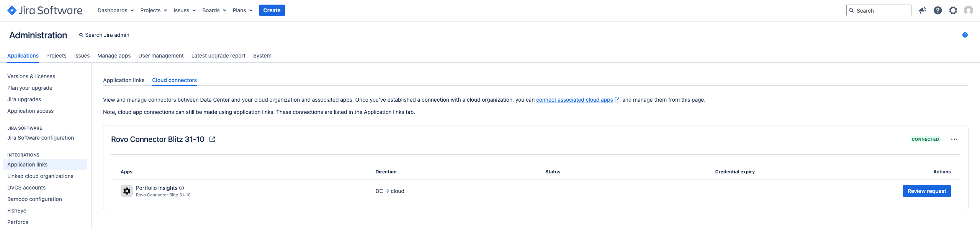Screen dimensions: 980x229
Task: Click the Rovo Connector Blitz 31-10 heading
Action: point(158,139)
